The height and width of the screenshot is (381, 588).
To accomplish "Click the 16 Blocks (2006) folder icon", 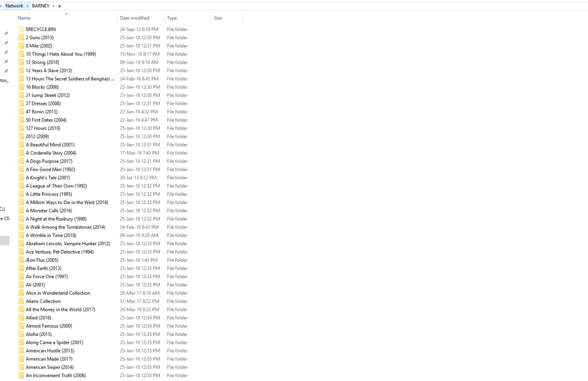I will [x=21, y=87].
